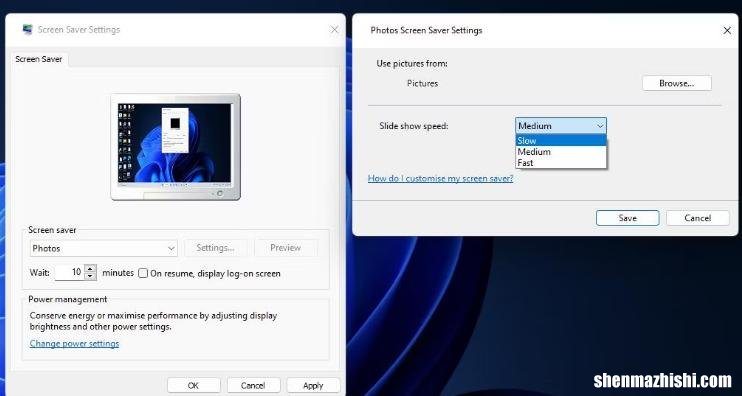The width and height of the screenshot is (742, 396).
Task: Click the Use pictures from: label
Action: point(412,63)
